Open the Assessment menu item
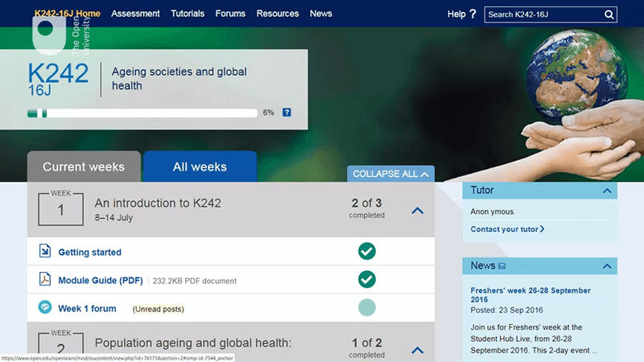This screenshot has width=644, height=362. pos(135,14)
